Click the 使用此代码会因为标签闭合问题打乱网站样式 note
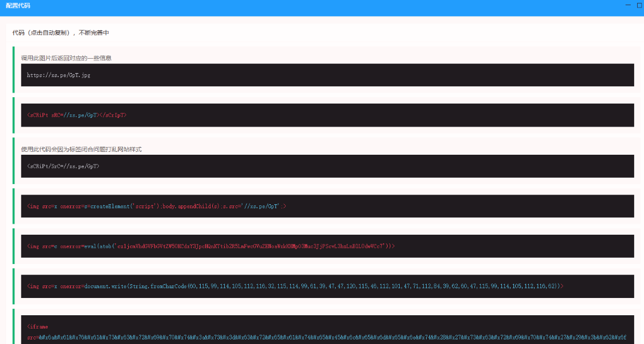Viewport: 644px width, 344px height. (81, 149)
